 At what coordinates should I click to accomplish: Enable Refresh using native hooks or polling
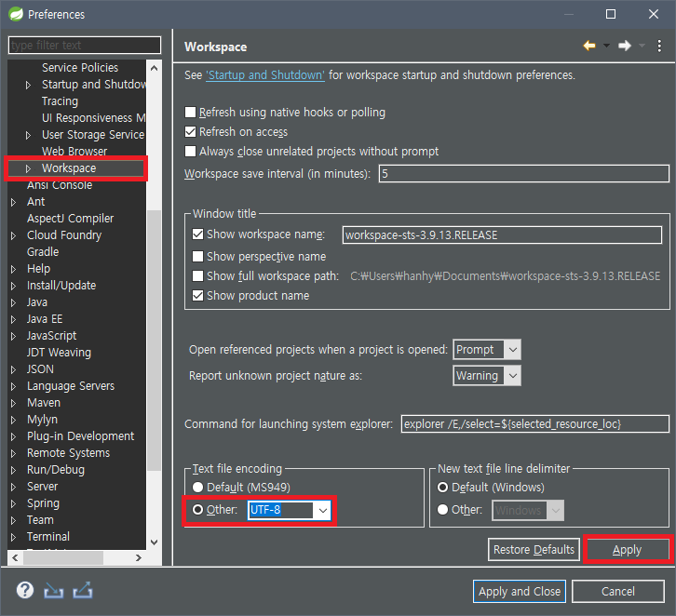click(190, 113)
